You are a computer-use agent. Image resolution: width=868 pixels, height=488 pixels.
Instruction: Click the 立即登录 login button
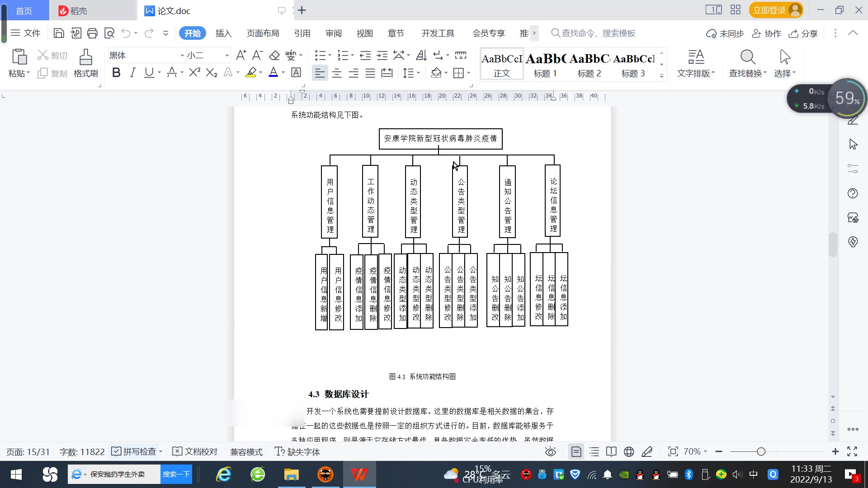[x=769, y=10]
